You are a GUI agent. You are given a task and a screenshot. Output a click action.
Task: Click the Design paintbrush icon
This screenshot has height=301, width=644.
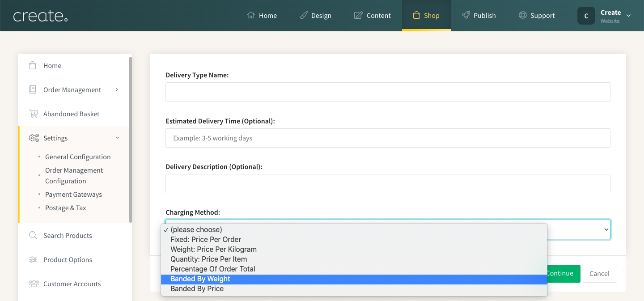303,15
